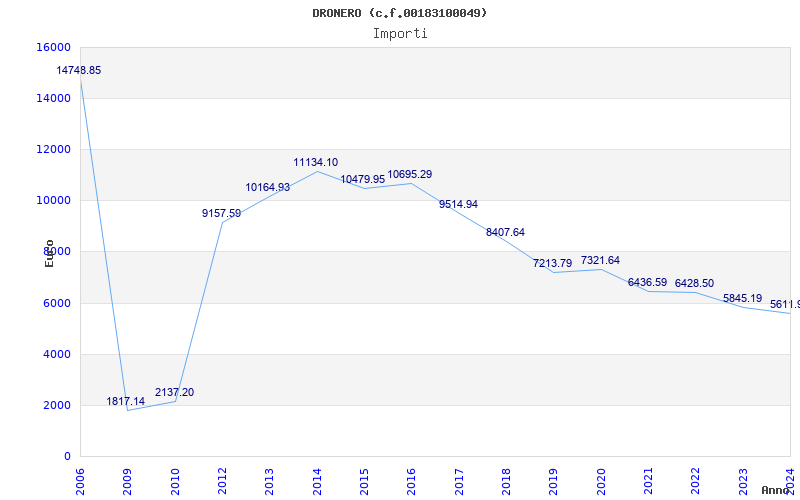Click the data label 14748.85
Screen dimensions: 800x500
pyautogui.click(x=79, y=70)
